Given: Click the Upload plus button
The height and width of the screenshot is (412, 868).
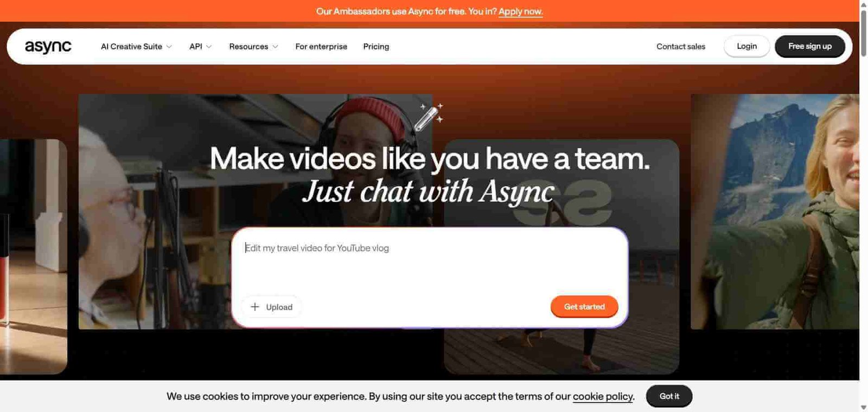Looking at the screenshot, I should click(271, 307).
